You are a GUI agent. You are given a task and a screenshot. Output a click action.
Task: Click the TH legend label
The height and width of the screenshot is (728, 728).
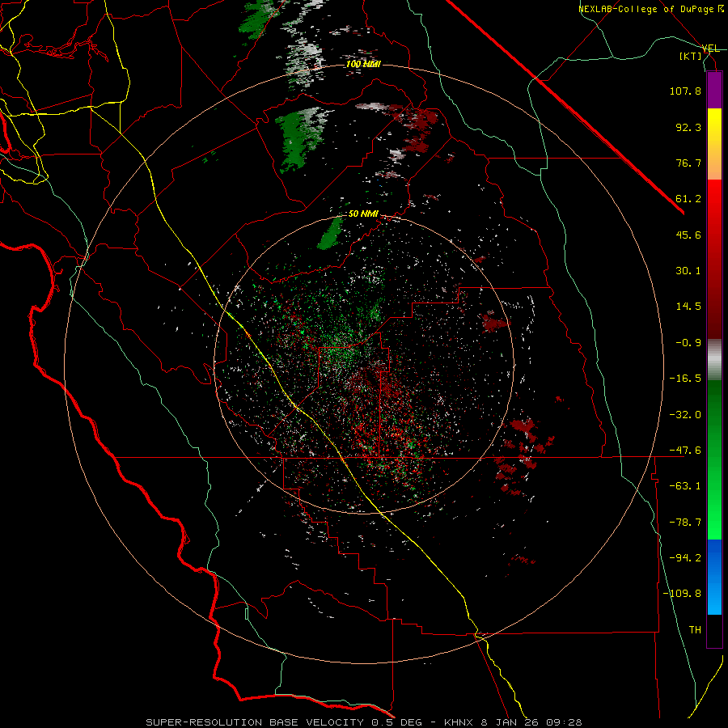(695, 630)
